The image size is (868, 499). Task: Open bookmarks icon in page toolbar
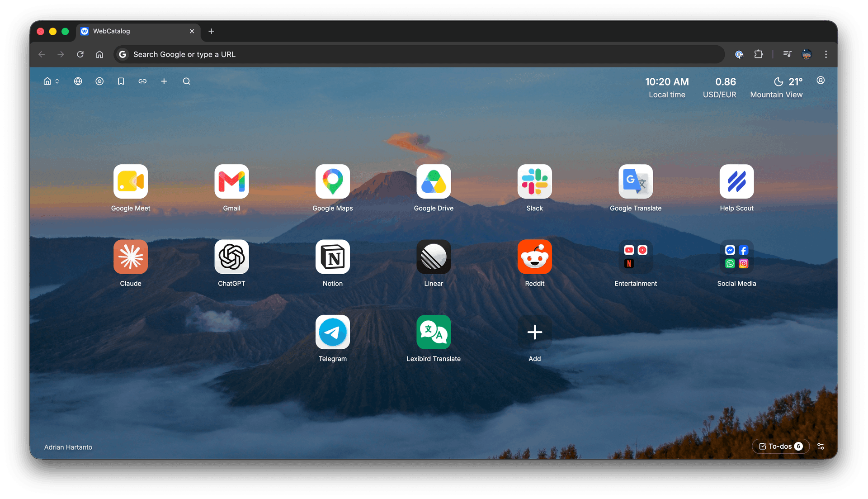(x=121, y=81)
